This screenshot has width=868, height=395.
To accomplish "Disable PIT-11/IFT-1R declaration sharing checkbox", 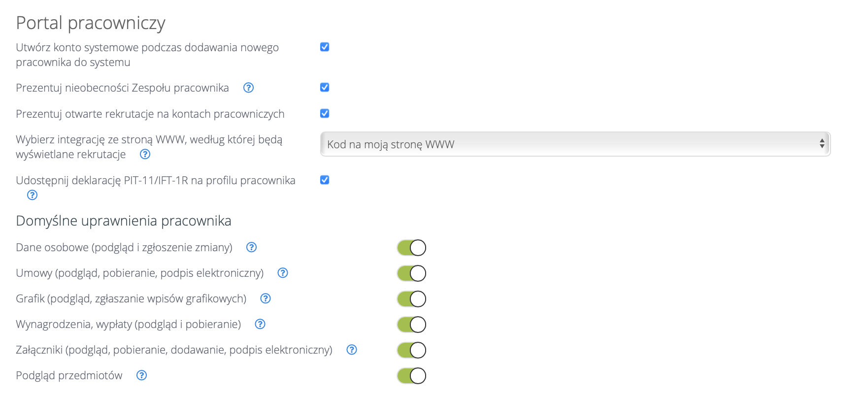I will pyautogui.click(x=325, y=180).
